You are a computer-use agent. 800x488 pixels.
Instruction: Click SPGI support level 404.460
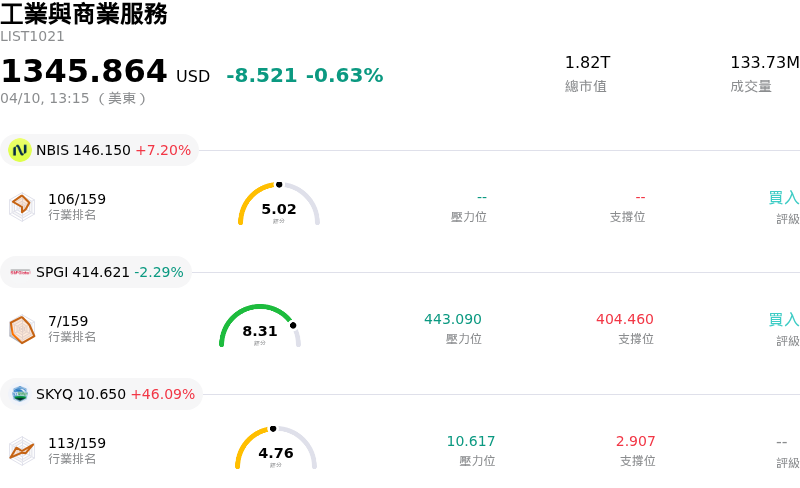625,320
